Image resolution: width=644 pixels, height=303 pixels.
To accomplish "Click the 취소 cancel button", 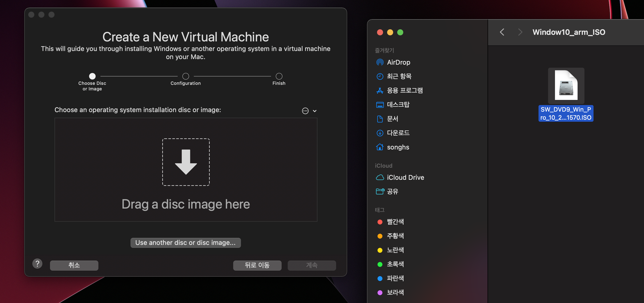I will click(x=74, y=265).
